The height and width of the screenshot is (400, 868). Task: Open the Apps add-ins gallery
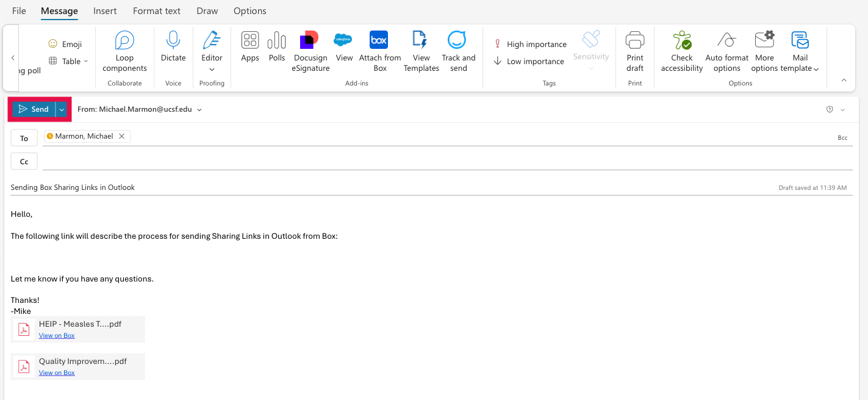pos(250,47)
